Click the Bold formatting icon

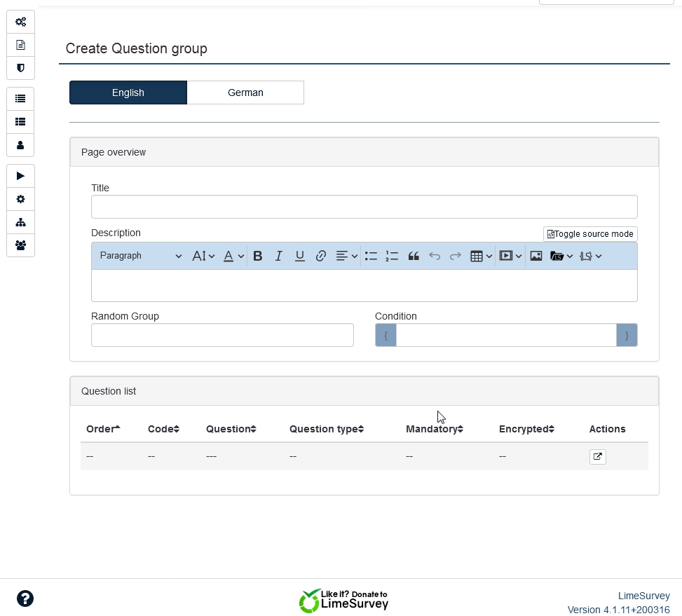[258, 256]
